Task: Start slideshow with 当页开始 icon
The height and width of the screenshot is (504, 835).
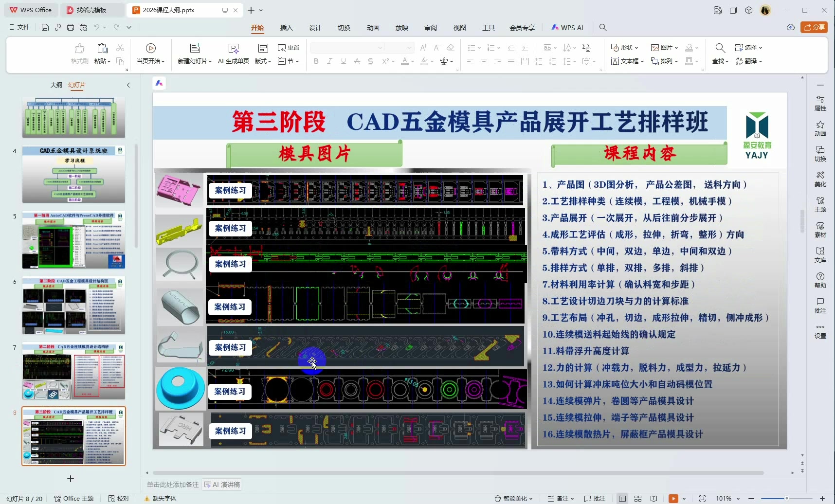Action: tap(150, 54)
